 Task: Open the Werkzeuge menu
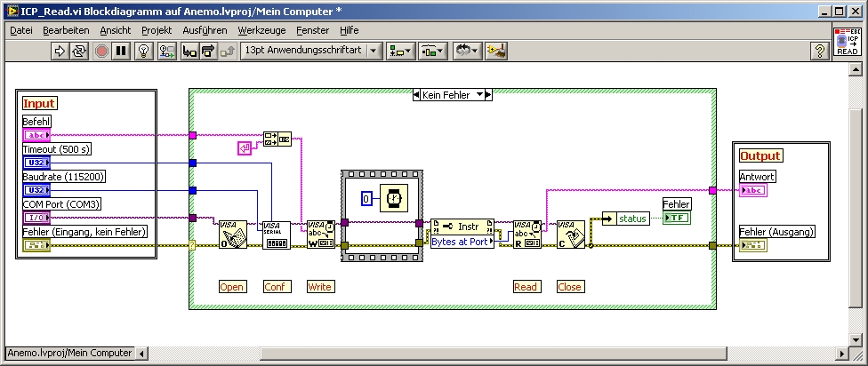tap(261, 30)
